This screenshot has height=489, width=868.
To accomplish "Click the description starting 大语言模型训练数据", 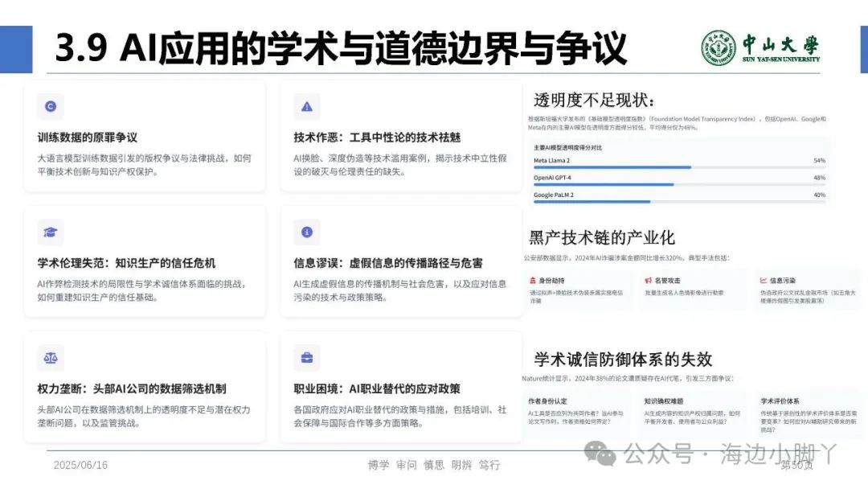I will tap(144, 165).
